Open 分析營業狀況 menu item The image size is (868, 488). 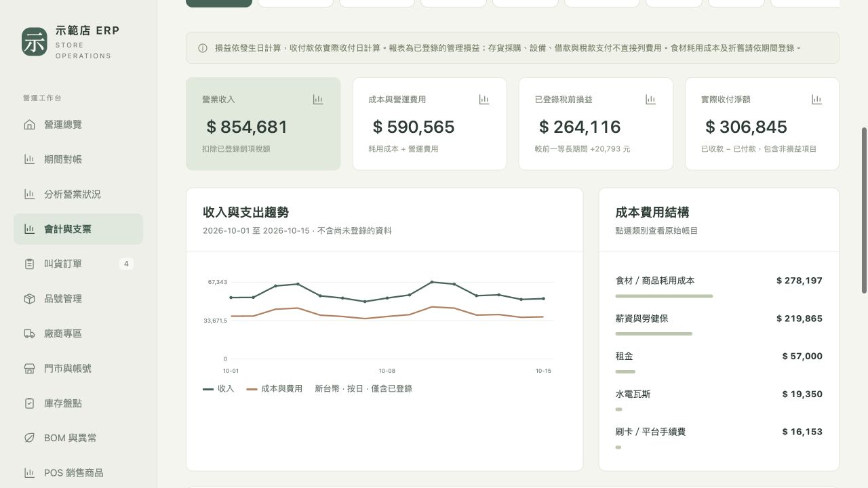pos(78,195)
